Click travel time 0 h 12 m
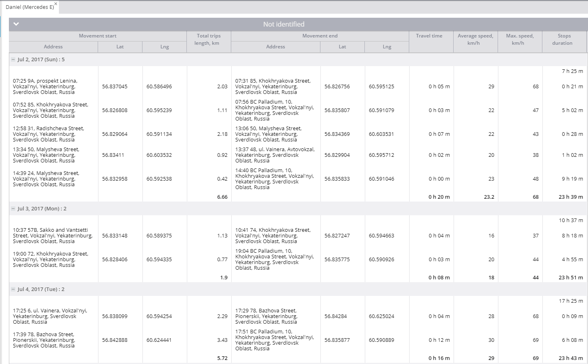Image resolution: width=588 pixels, height=364 pixels. (x=439, y=340)
